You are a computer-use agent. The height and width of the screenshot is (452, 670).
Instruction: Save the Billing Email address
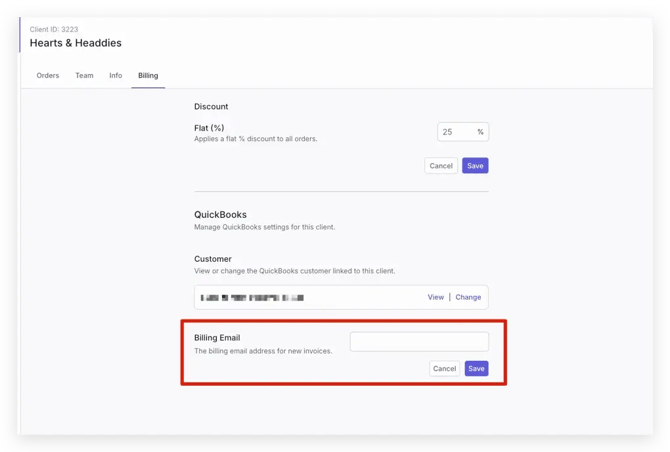[476, 369]
